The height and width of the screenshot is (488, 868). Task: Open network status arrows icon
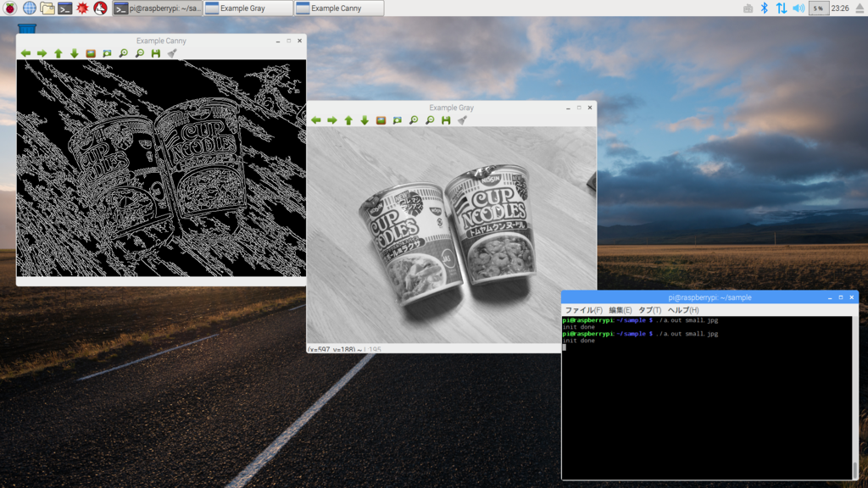(781, 8)
